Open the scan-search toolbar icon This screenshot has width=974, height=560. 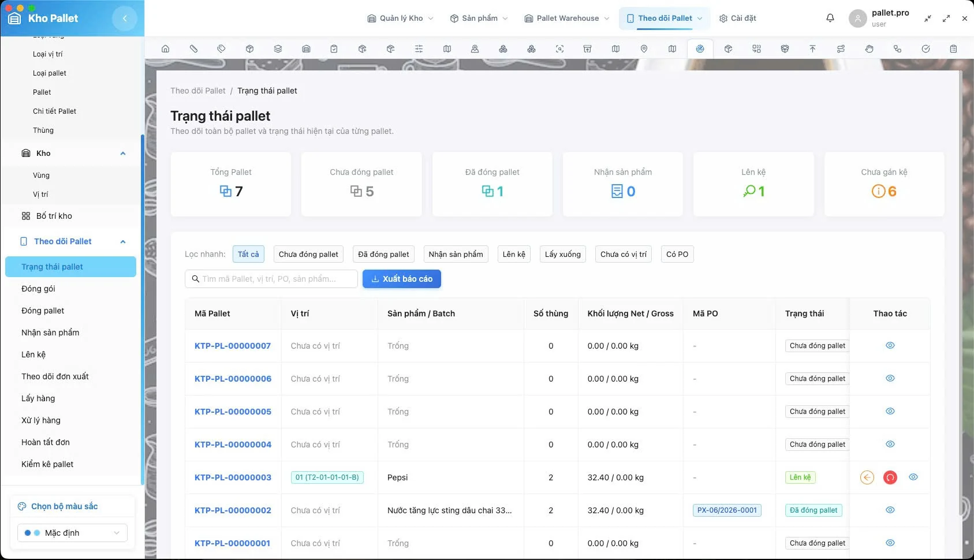click(x=559, y=49)
